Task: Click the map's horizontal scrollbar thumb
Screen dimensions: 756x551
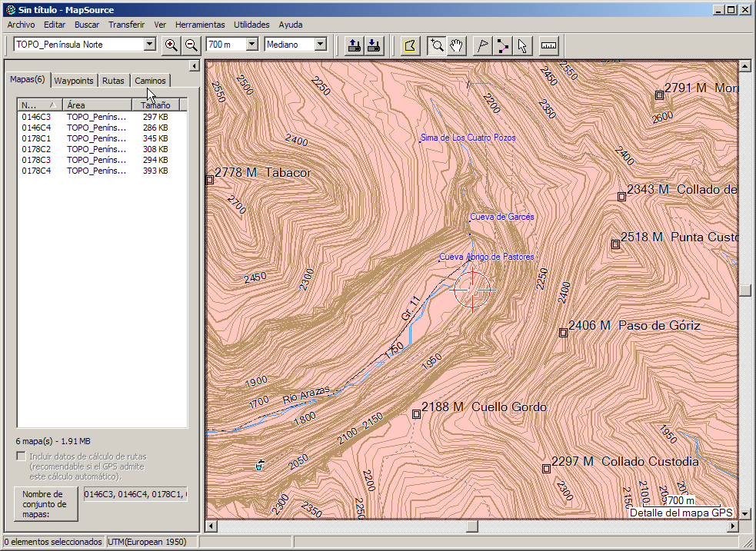Action: pyautogui.click(x=472, y=526)
